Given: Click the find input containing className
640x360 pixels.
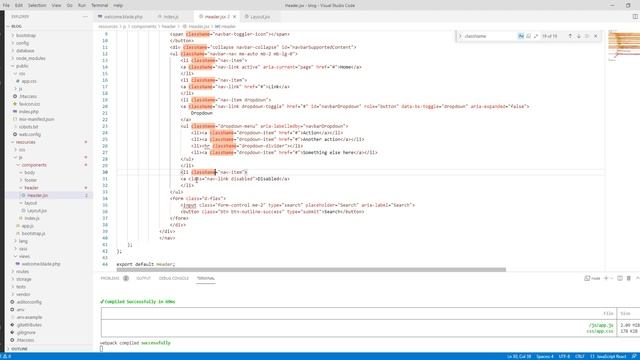Looking at the screenshot, I should (x=490, y=36).
